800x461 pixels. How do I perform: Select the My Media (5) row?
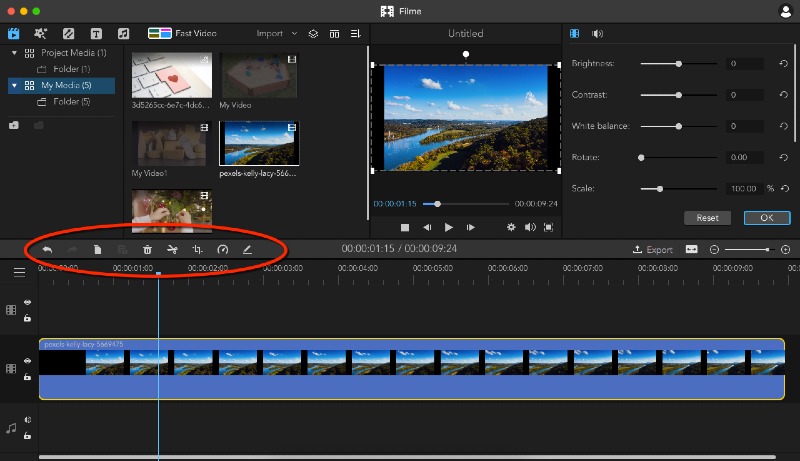pos(61,85)
